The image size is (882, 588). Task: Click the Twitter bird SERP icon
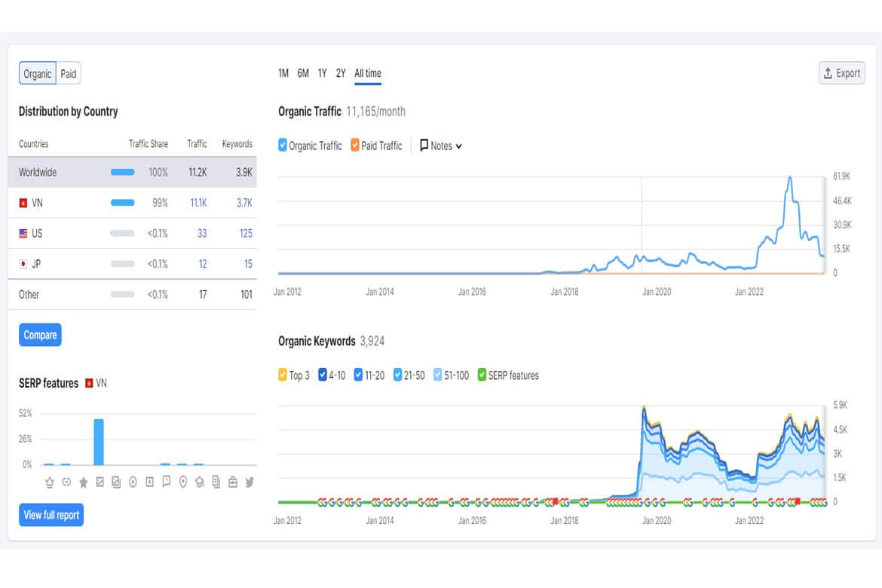tap(250, 482)
